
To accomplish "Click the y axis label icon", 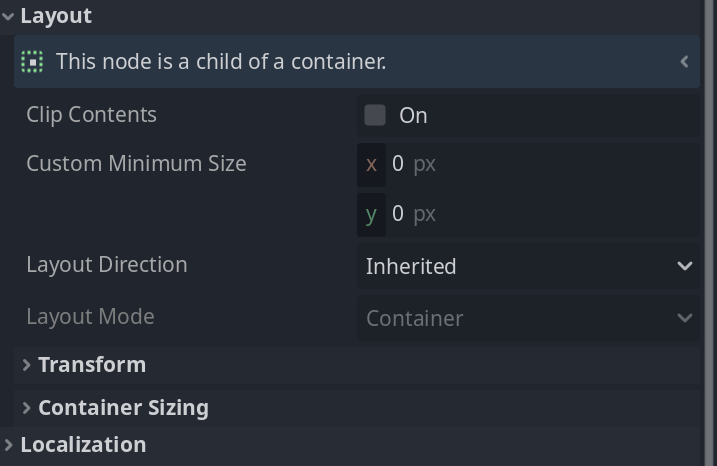I will tap(371, 214).
